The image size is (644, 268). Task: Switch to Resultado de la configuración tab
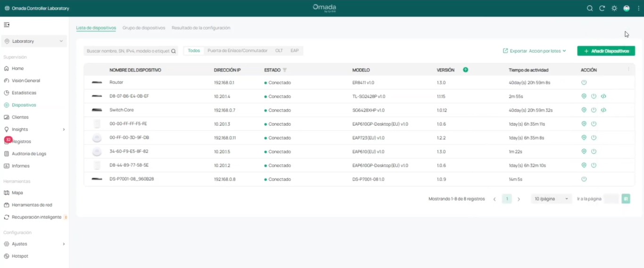click(x=201, y=28)
